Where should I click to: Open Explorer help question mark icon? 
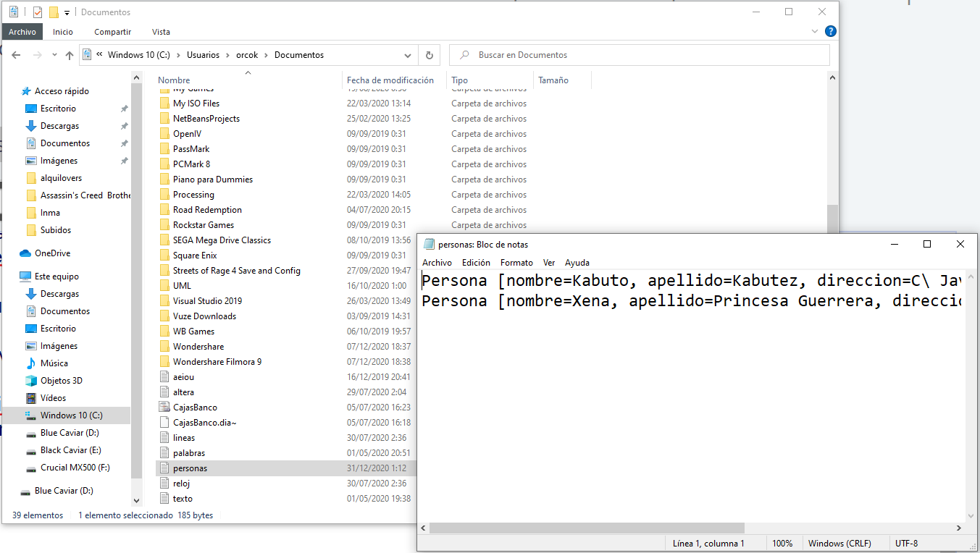click(x=830, y=32)
